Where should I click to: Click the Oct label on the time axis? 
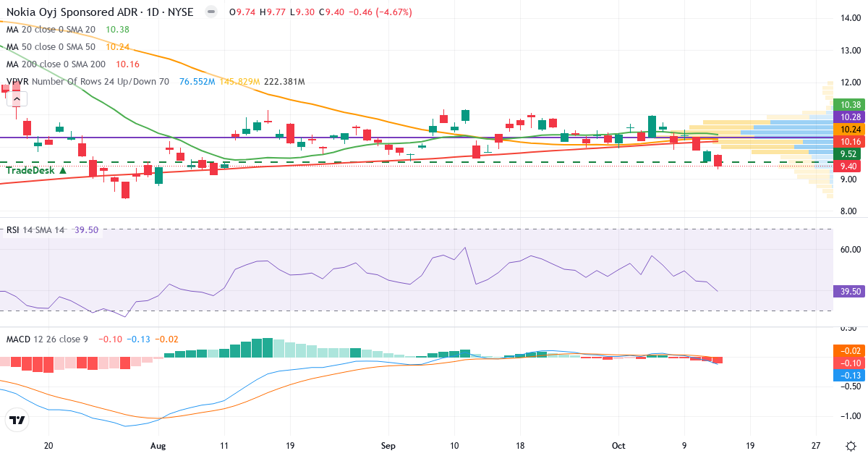[x=618, y=445]
